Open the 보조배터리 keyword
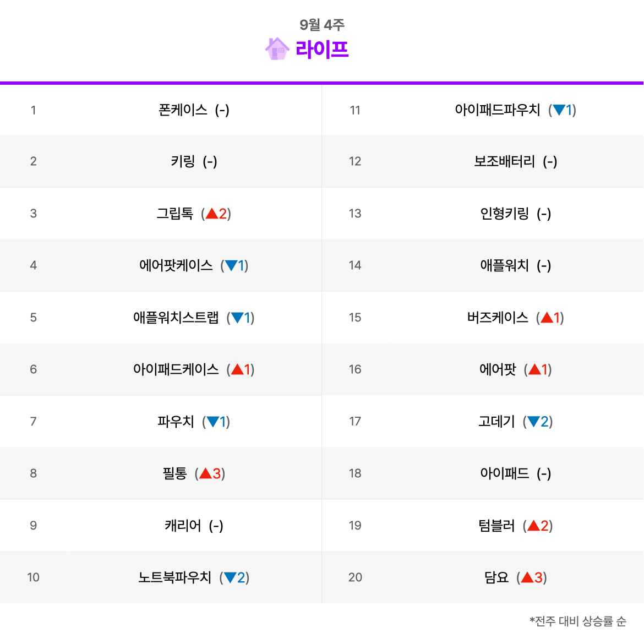The image size is (644, 644). click(504, 161)
